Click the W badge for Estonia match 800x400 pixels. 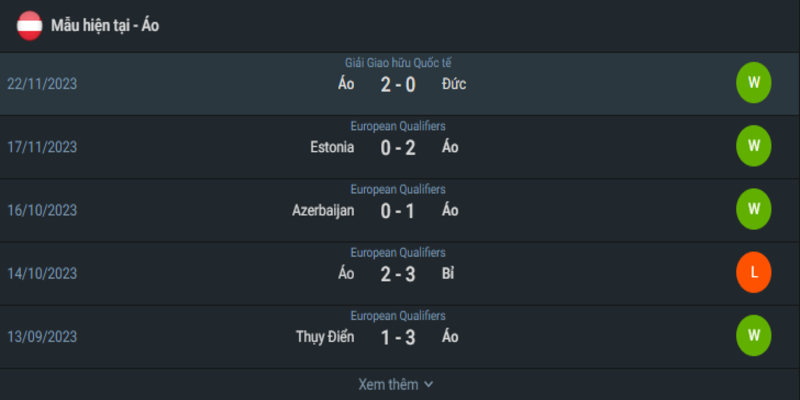click(x=754, y=146)
